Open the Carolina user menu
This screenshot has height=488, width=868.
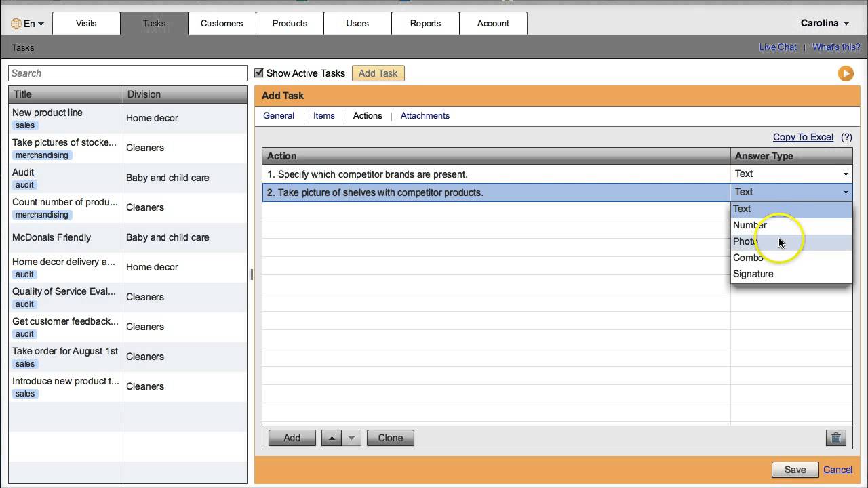(x=825, y=23)
